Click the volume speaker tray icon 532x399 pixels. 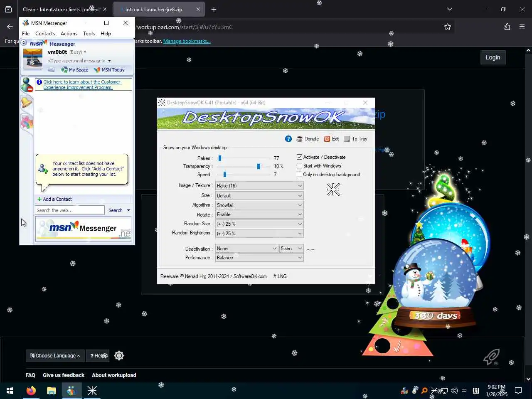pos(454,390)
